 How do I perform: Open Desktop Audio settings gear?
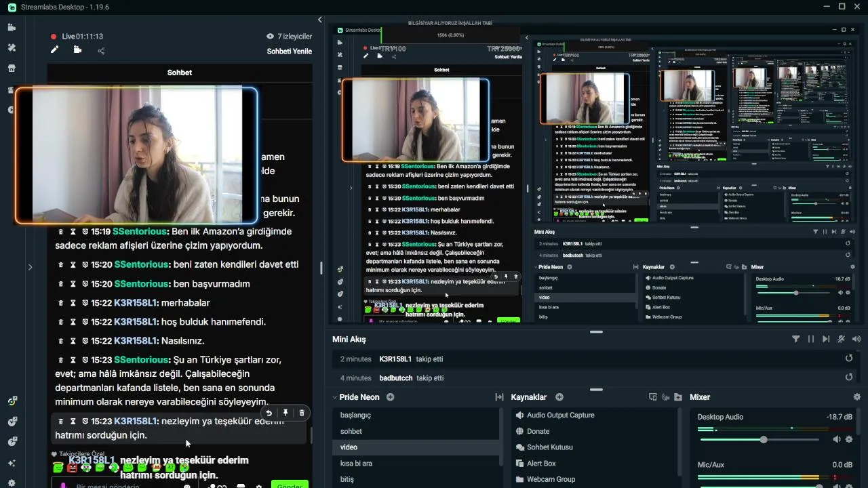pyautogui.click(x=848, y=439)
